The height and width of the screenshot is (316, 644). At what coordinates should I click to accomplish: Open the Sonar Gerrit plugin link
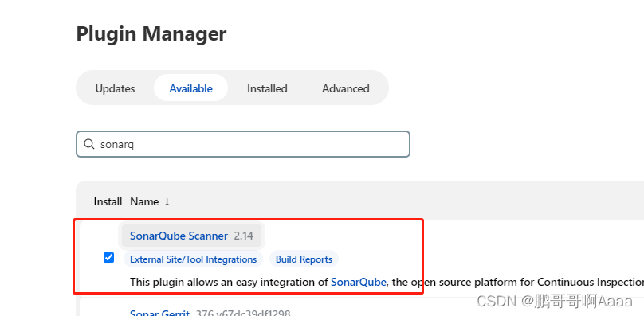point(159,313)
